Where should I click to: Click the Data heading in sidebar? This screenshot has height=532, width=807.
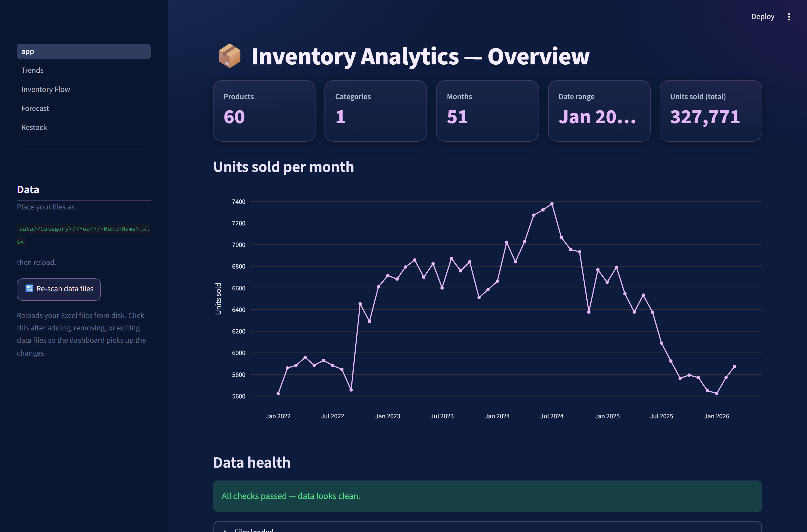click(x=28, y=190)
